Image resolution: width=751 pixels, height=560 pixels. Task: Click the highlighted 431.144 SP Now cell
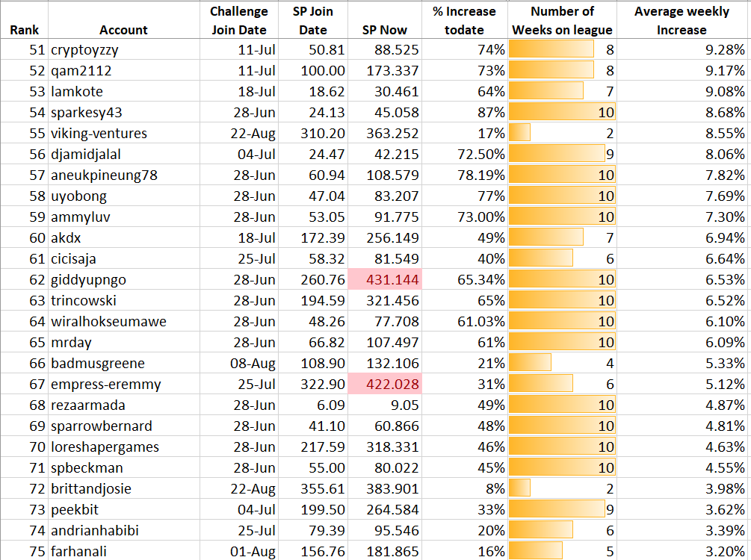click(x=385, y=279)
